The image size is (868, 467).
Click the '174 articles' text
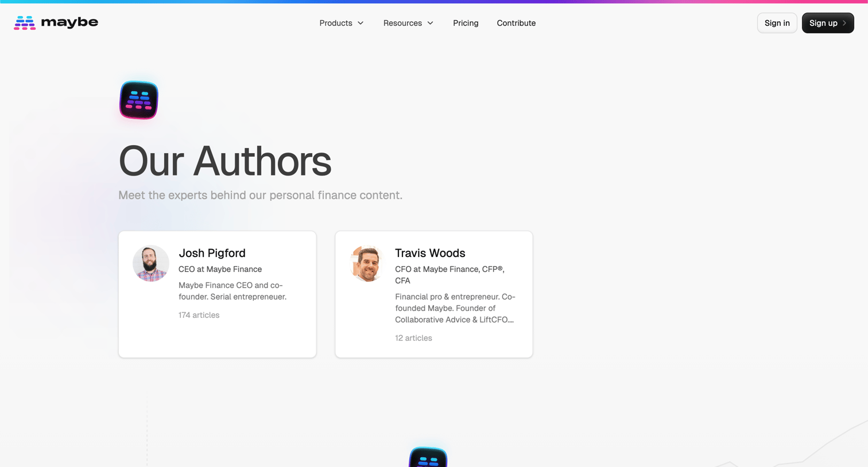(199, 315)
